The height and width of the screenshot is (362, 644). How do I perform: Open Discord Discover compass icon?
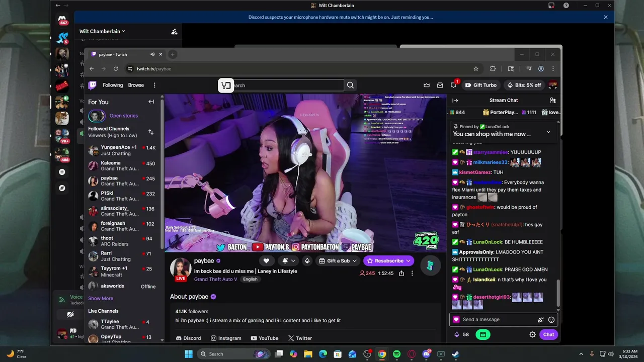[62, 188]
